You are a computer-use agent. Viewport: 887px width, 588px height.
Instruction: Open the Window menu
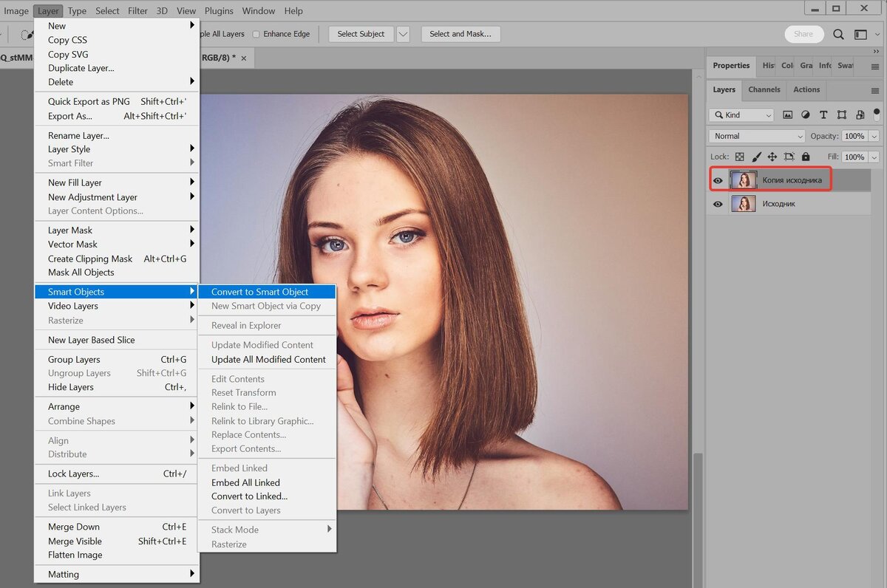[x=259, y=11]
